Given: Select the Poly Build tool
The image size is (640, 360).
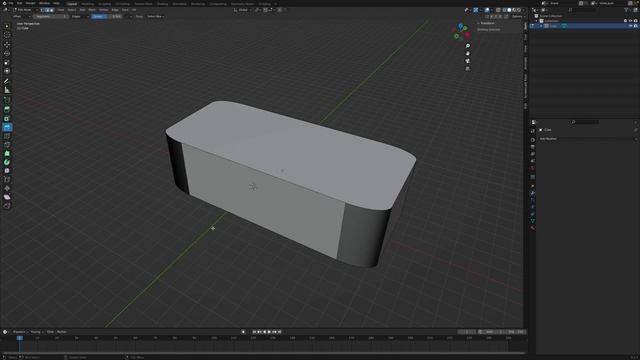Looking at the screenshot, I should (7, 153).
